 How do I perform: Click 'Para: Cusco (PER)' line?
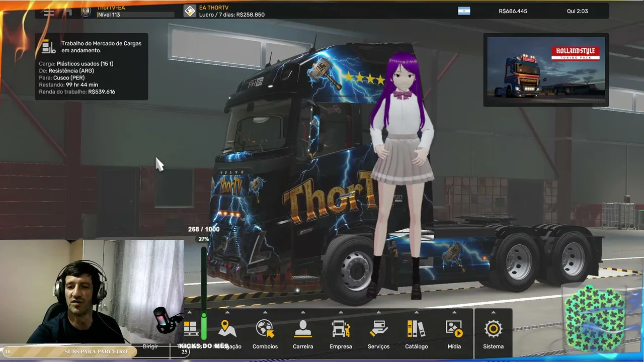pos(62,78)
